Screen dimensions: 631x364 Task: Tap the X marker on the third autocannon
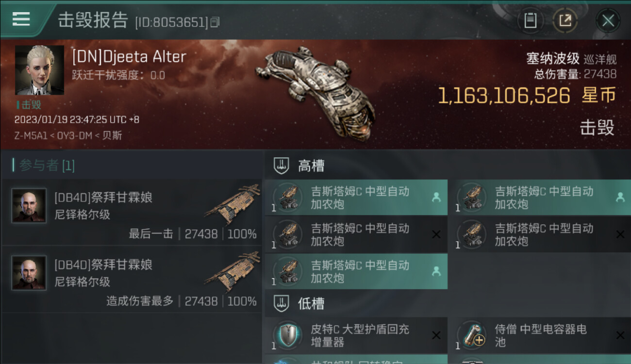[436, 234]
